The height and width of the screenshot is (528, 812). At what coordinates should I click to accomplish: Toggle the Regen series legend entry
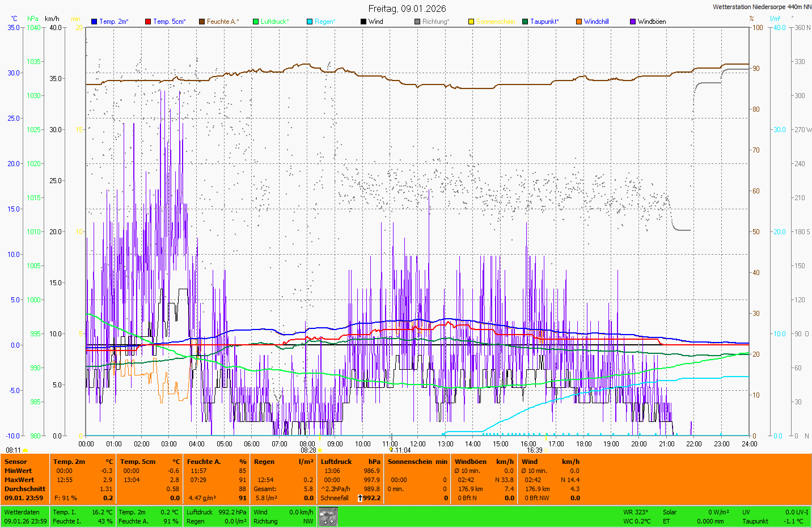[324, 22]
